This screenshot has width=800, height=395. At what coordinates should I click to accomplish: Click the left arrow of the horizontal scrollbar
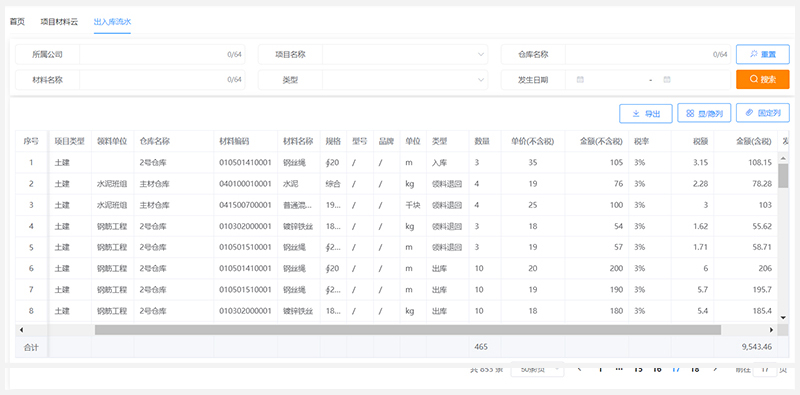point(21,330)
